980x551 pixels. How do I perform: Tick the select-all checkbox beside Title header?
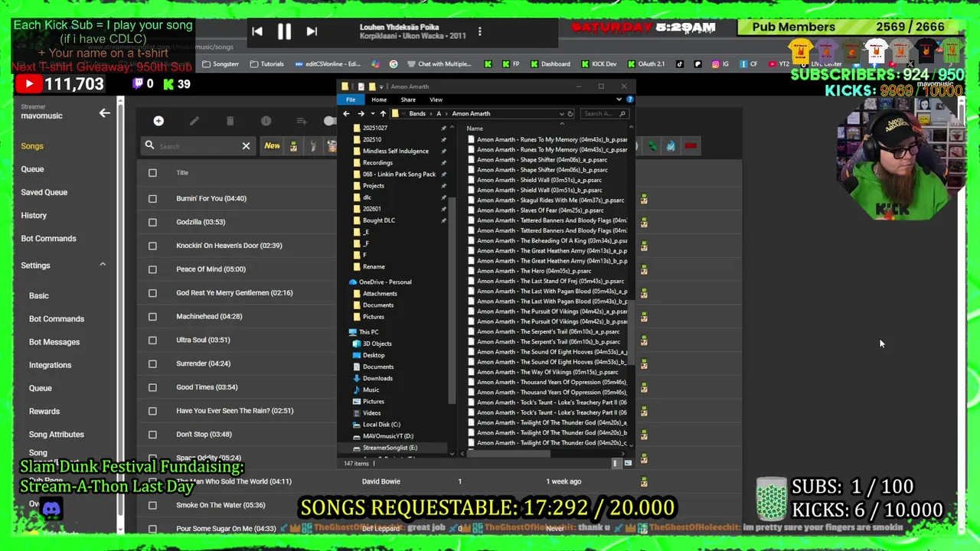point(152,173)
